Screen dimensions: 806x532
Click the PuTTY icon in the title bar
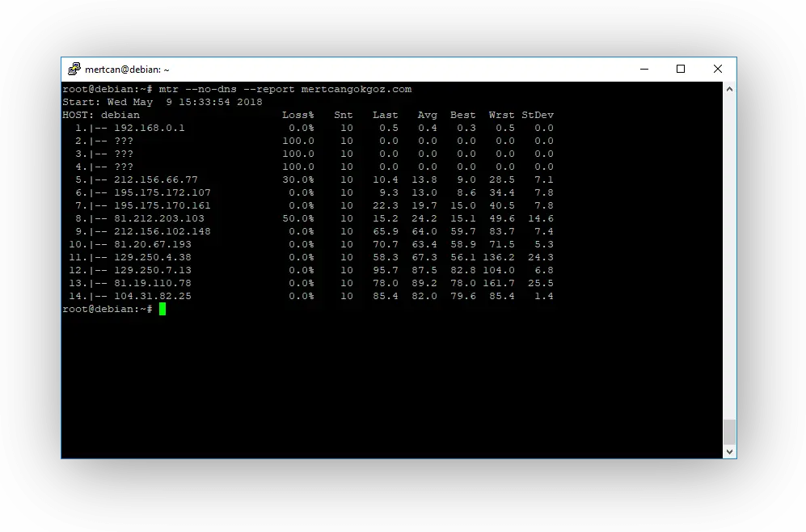click(x=74, y=69)
